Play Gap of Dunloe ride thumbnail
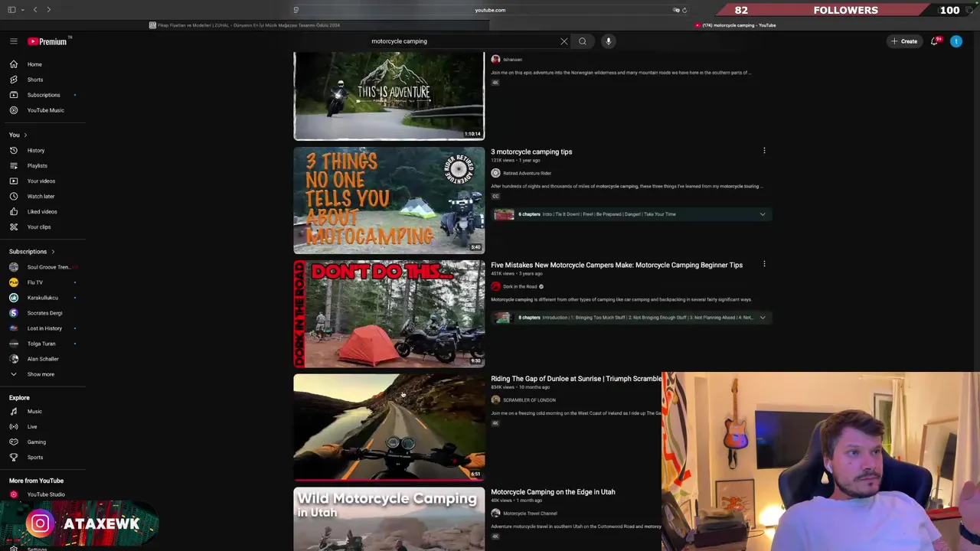980x551 pixels. [389, 427]
